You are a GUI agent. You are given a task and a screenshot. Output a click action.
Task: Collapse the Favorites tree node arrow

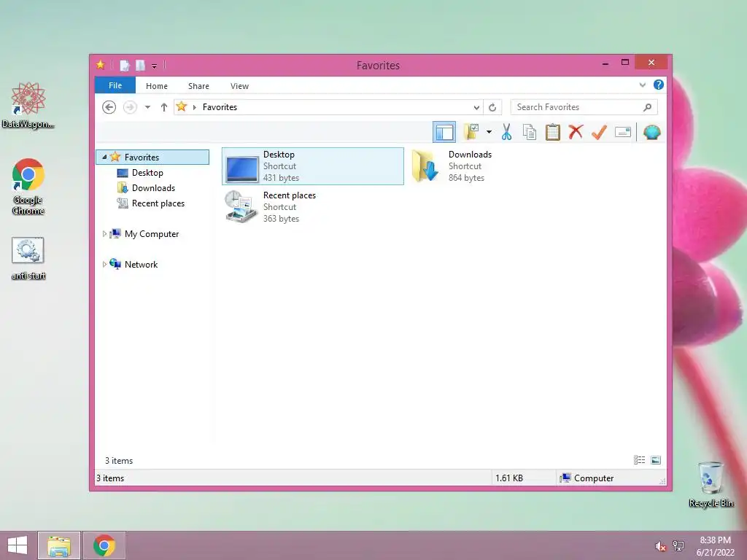(x=104, y=157)
